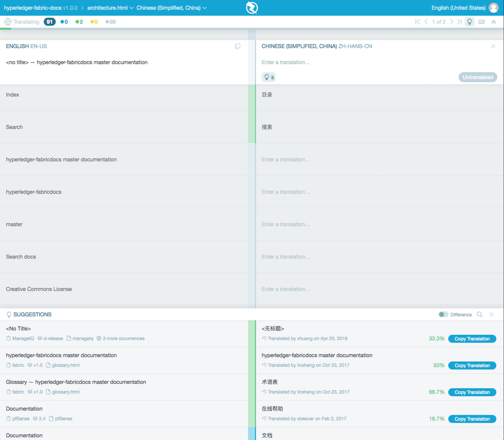This screenshot has width=504, height=440.
Task: Go to first page of translations
Action: click(x=417, y=22)
